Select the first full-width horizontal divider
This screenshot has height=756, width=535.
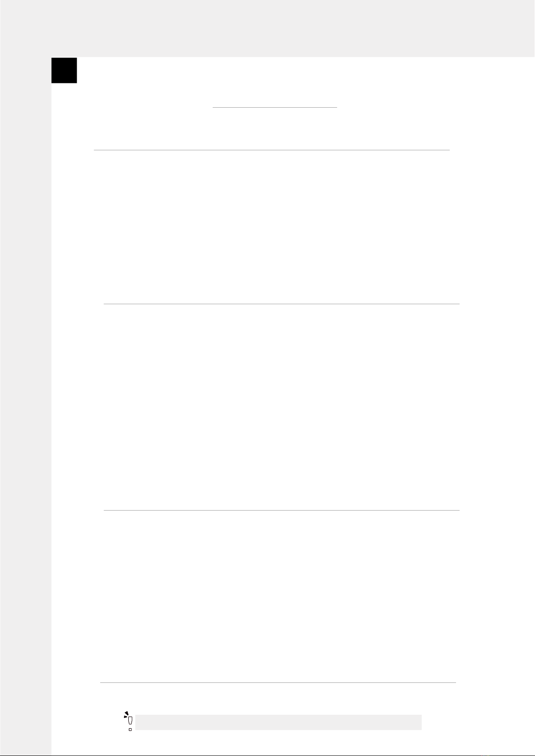coord(272,150)
